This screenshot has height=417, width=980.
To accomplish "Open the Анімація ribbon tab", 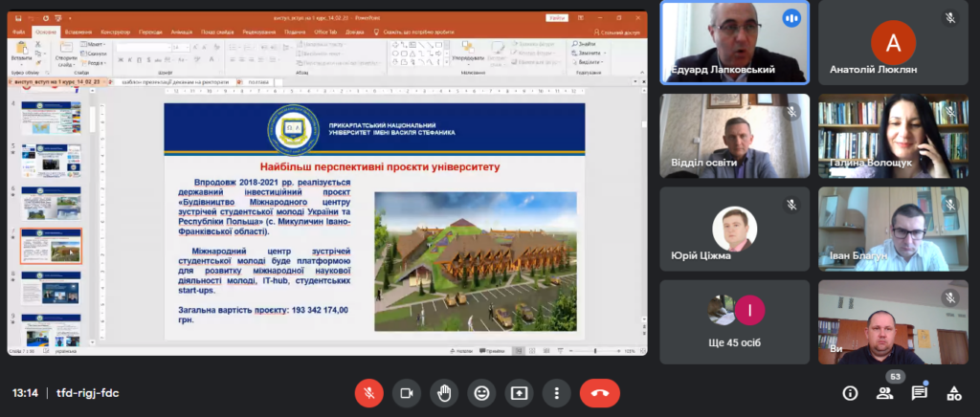I will click(182, 32).
